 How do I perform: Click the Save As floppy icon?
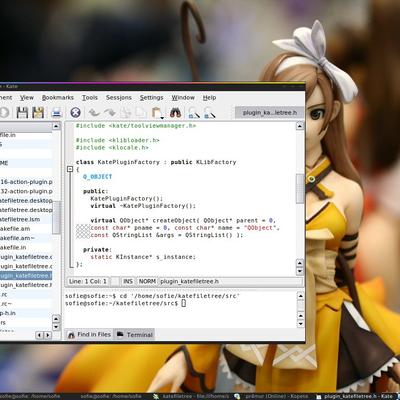(38, 113)
